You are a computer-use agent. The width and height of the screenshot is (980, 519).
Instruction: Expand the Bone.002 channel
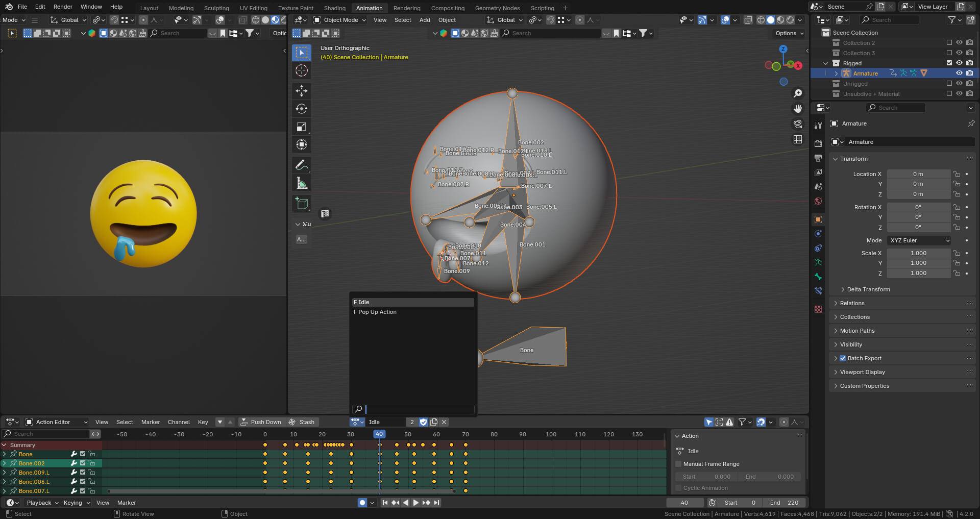(5, 463)
